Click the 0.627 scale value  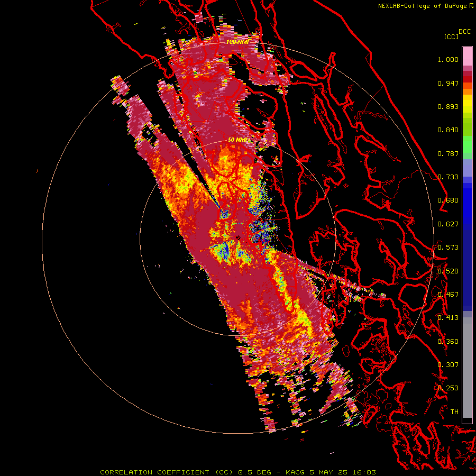pos(448,224)
